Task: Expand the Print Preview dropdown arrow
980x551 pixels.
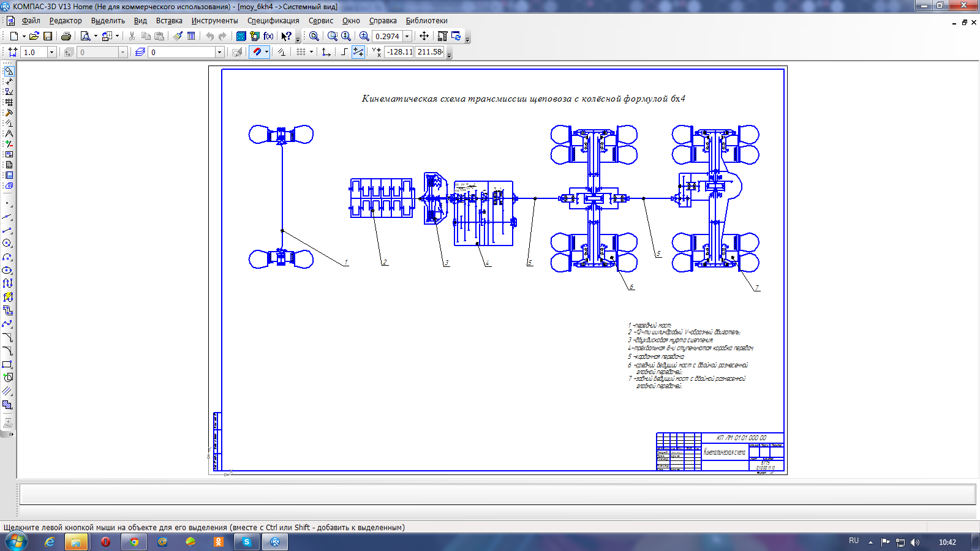Action: click(x=96, y=36)
